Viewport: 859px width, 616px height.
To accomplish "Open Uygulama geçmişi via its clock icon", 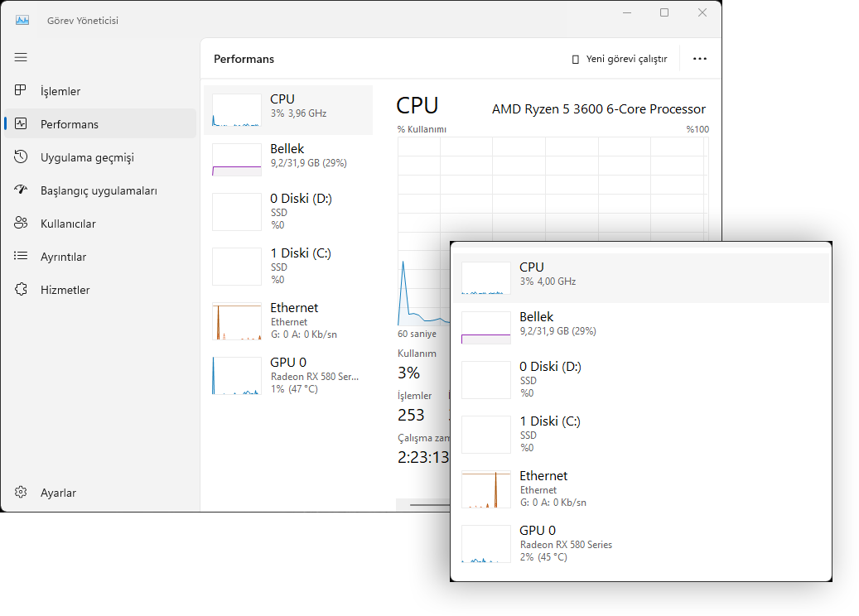I will pyautogui.click(x=21, y=156).
